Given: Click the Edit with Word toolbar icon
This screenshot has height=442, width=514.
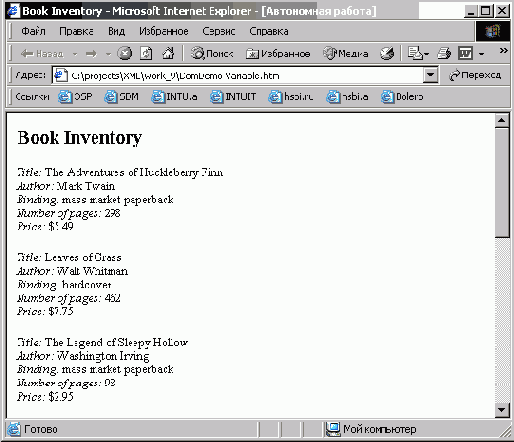Looking at the screenshot, I should click(x=465, y=53).
